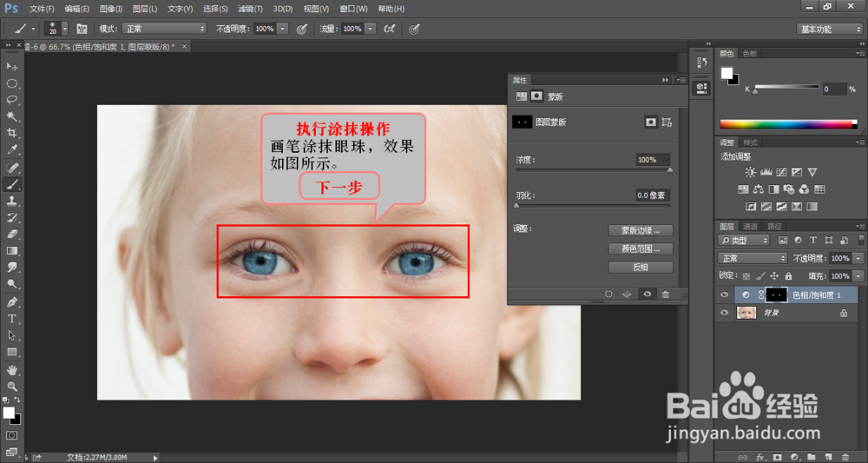Click the 浓度 density slider handle

(x=670, y=170)
